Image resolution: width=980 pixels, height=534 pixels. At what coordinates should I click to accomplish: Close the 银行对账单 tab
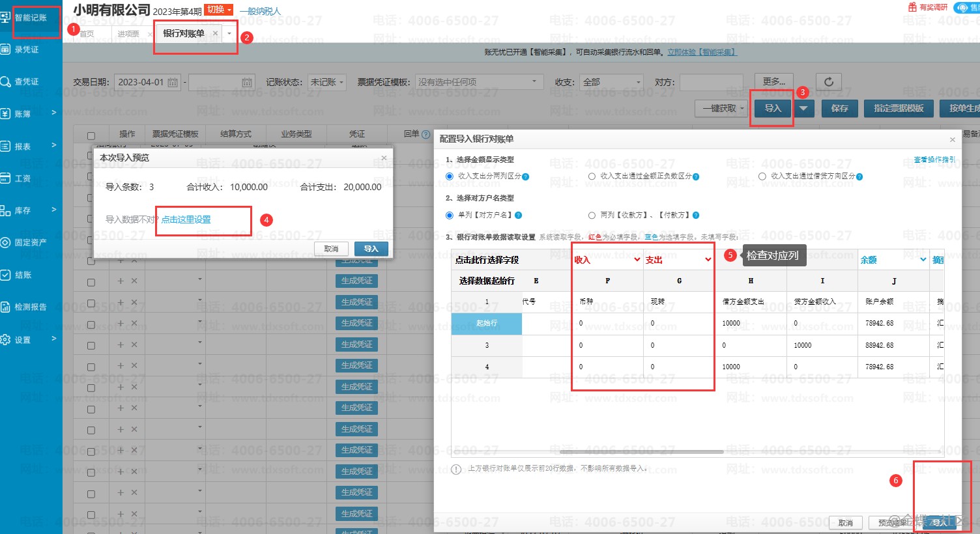click(x=215, y=33)
